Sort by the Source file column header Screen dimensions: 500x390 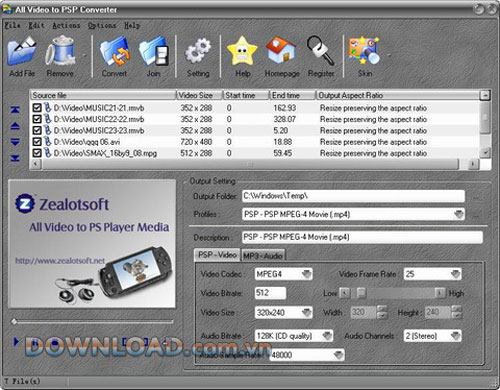(103, 95)
